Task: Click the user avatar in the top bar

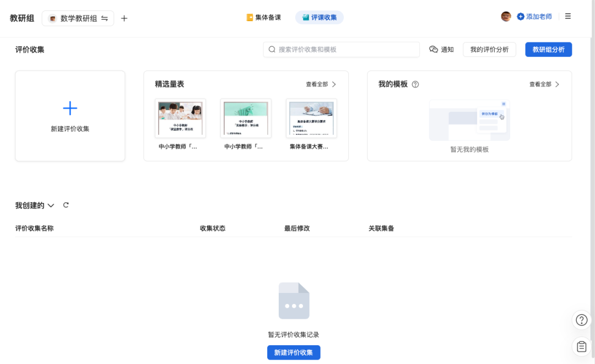Action: click(x=506, y=16)
